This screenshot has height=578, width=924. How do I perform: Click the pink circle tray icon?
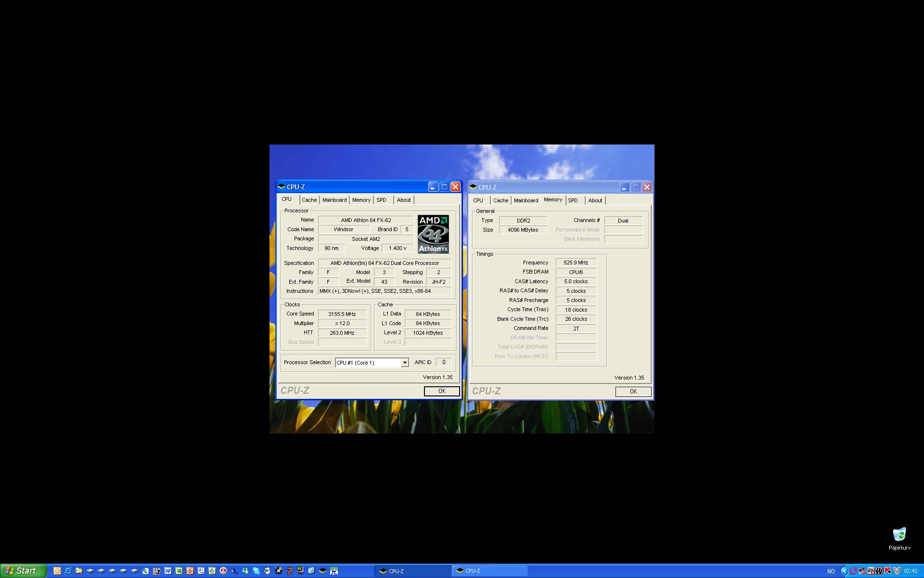coord(854,571)
